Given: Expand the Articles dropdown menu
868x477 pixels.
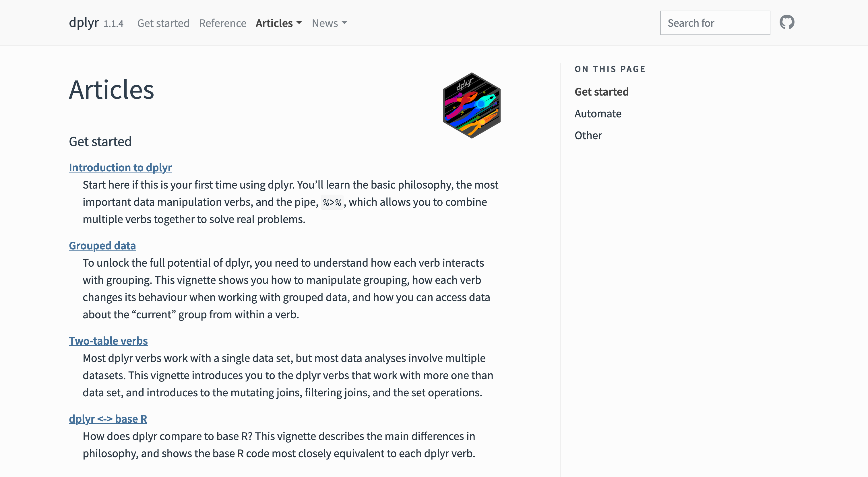Looking at the screenshot, I should 279,23.
